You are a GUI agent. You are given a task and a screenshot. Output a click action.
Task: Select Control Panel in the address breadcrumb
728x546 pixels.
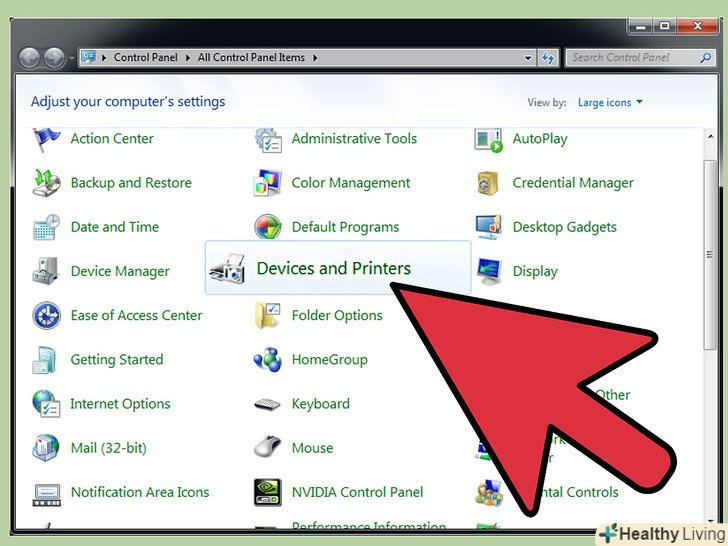pos(145,58)
